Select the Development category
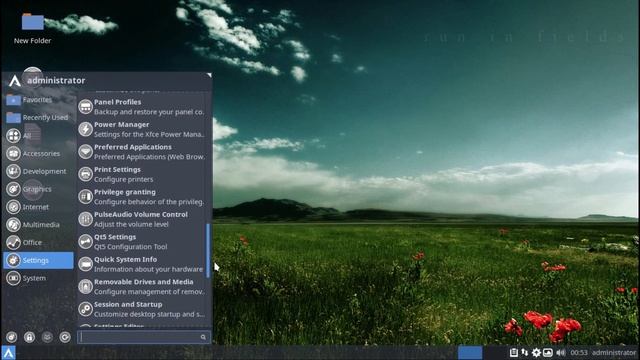Image resolution: width=640 pixels, height=360 pixels. tap(38, 171)
